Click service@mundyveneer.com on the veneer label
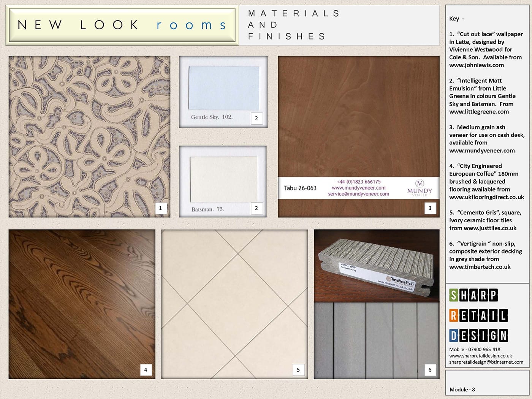Screen dimensions: 532x399 pos(359,194)
